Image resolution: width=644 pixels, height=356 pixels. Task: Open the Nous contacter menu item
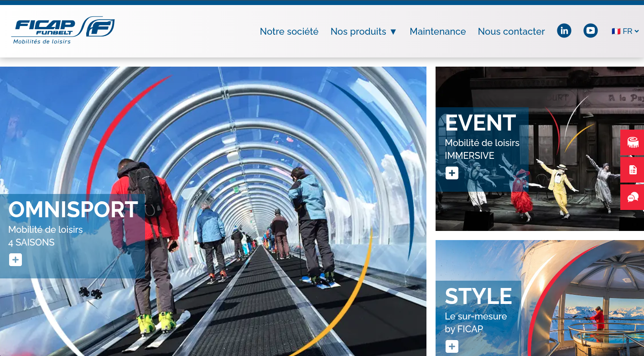(x=511, y=31)
